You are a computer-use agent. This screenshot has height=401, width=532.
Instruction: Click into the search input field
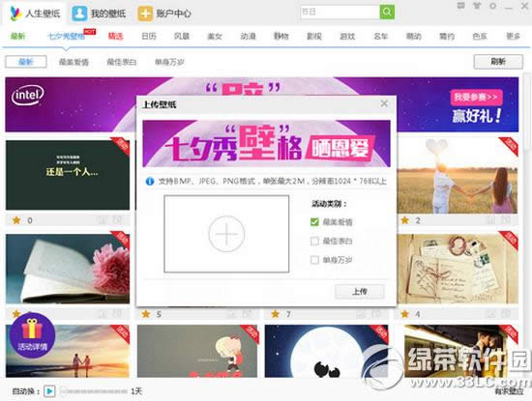[340, 12]
